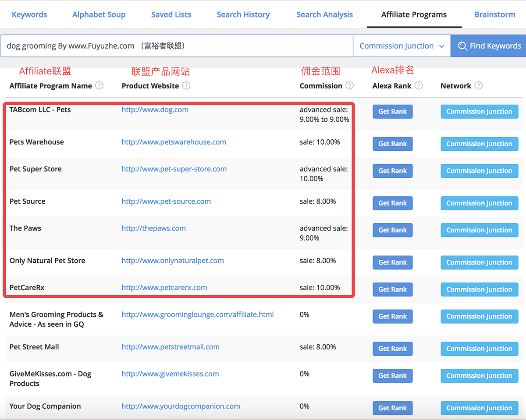Click Commission Junction button for Your Dog Companion

(x=479, y=408)
